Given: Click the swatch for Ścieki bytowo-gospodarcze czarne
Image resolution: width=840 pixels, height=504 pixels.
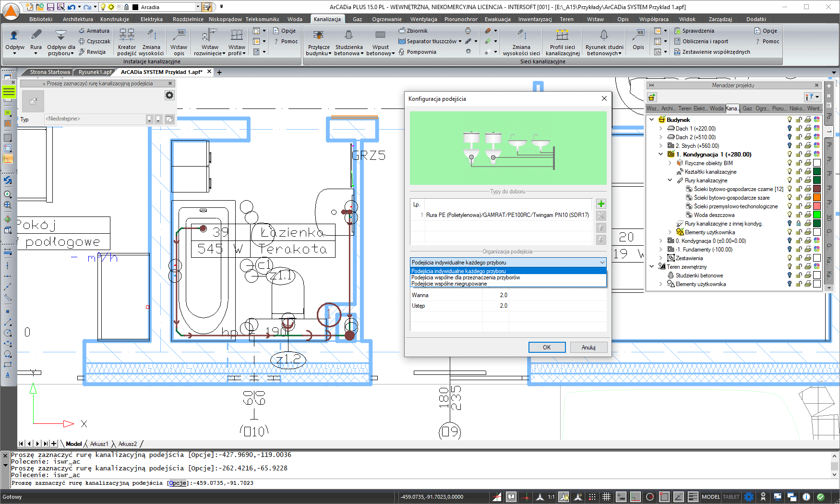Looking at the screenshot, I should click(817, 189).
